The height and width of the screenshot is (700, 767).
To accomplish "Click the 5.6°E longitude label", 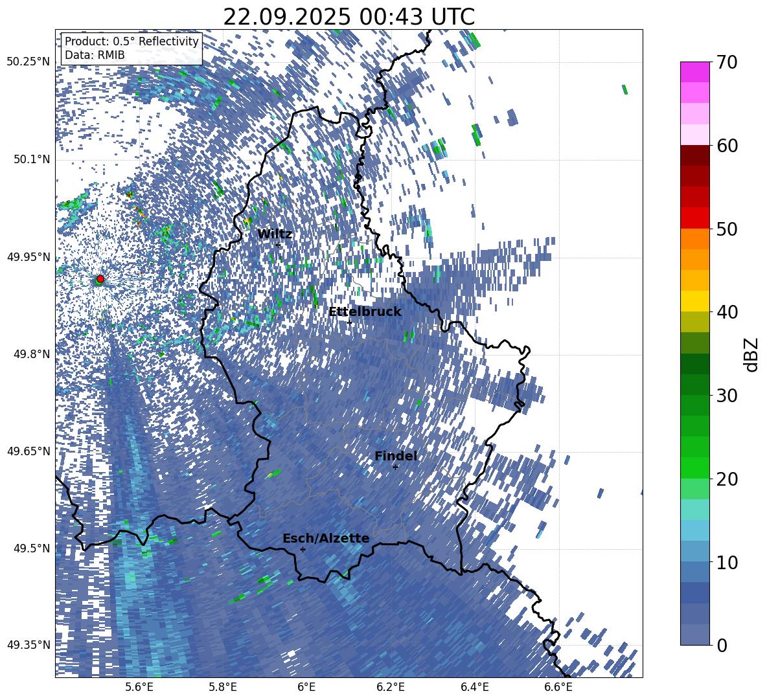I will pyautogui.click(x=139, y=687).
